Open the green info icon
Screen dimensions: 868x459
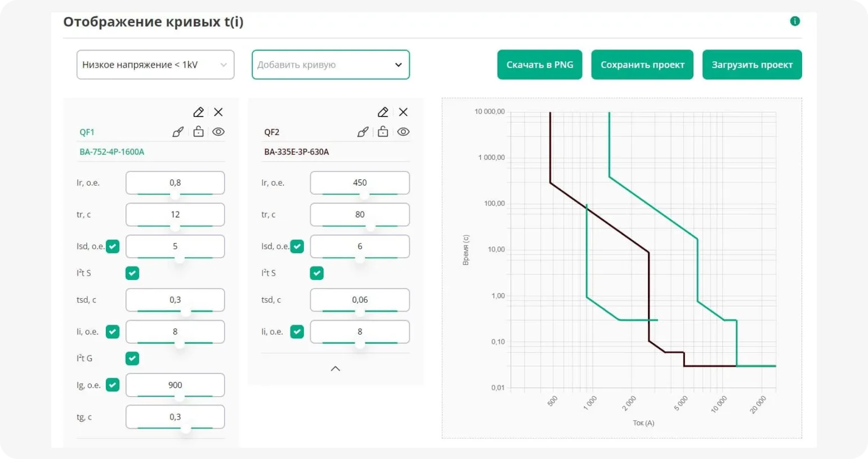[x=795, y=21]
